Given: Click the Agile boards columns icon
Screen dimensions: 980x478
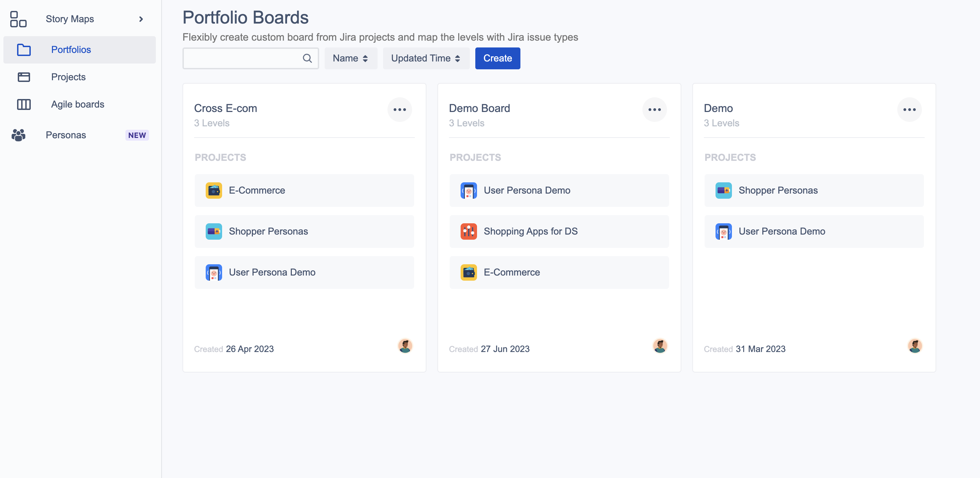Looking at the screenshot, I should click(x=24, y=104).
